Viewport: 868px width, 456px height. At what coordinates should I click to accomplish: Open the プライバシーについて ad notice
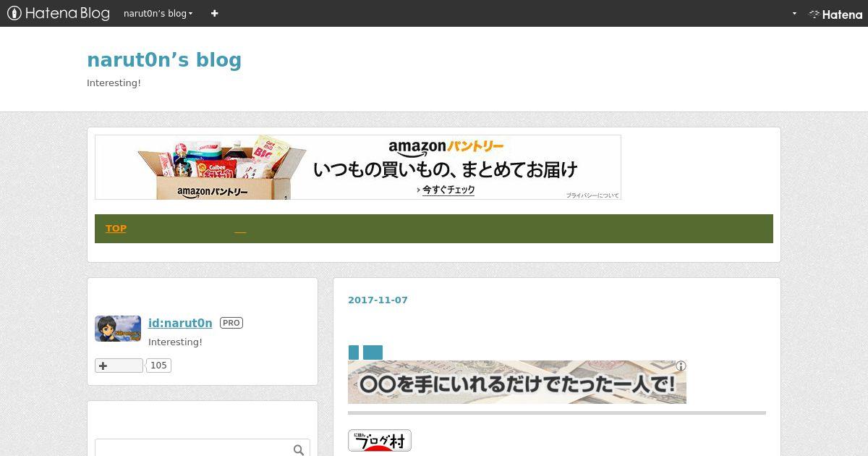pos(592,195)
